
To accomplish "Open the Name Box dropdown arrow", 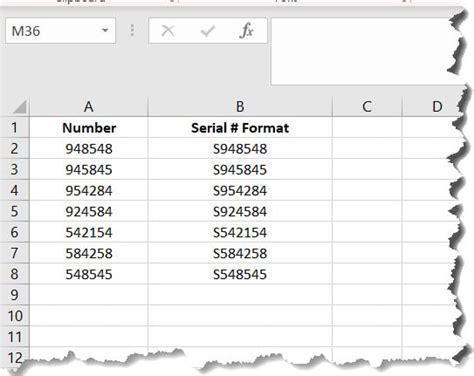I will (105, 31).
